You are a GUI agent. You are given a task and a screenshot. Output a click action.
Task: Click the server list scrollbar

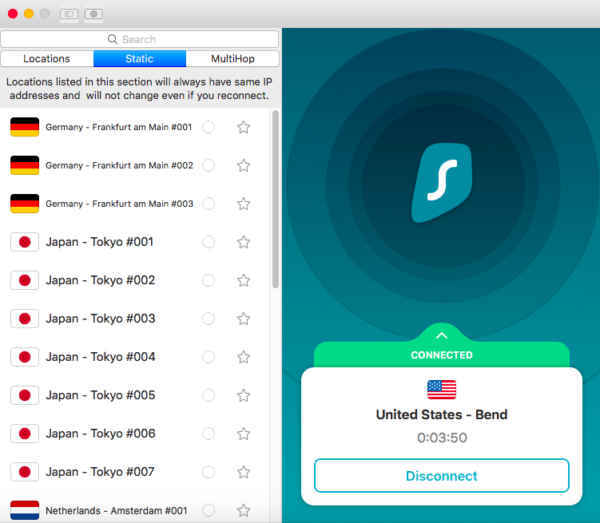coord(275,199)
